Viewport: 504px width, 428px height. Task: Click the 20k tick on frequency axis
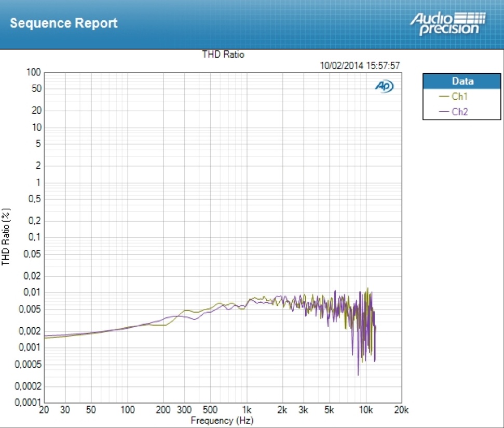[401, 410]
